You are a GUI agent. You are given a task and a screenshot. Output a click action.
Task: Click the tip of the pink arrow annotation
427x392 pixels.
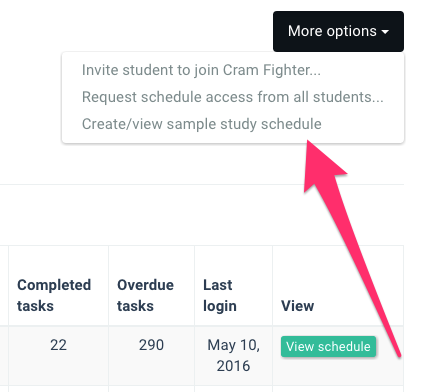click(308, 141)
